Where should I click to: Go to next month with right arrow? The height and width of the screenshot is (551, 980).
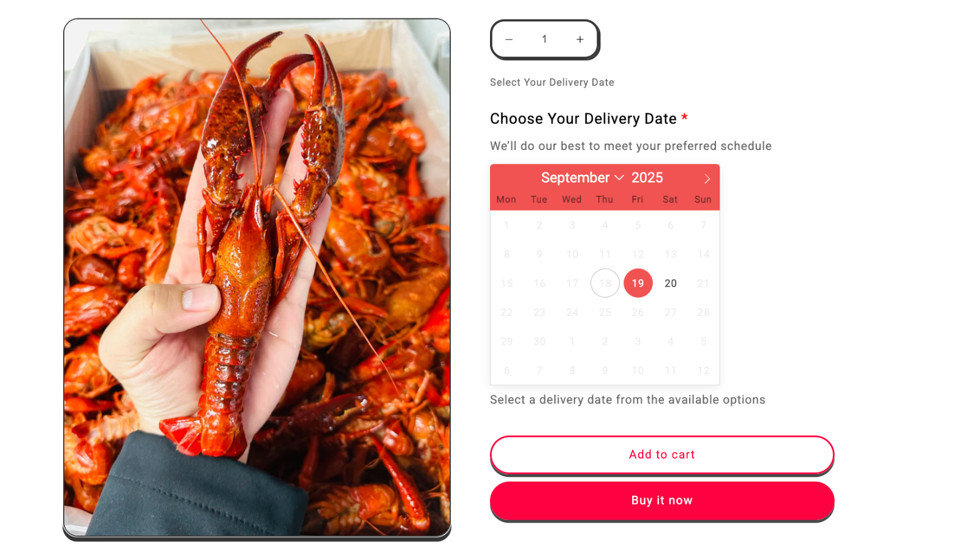(707, 179)
